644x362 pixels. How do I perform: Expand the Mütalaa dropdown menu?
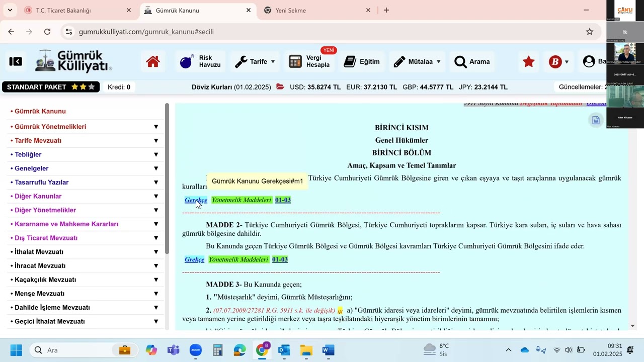pyautogui.click(x=417, y=62)
